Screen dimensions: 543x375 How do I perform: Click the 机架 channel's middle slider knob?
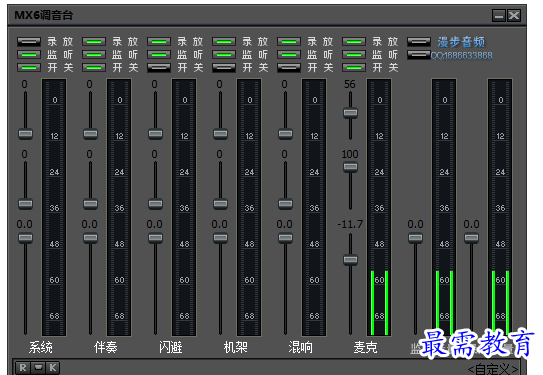220,204
